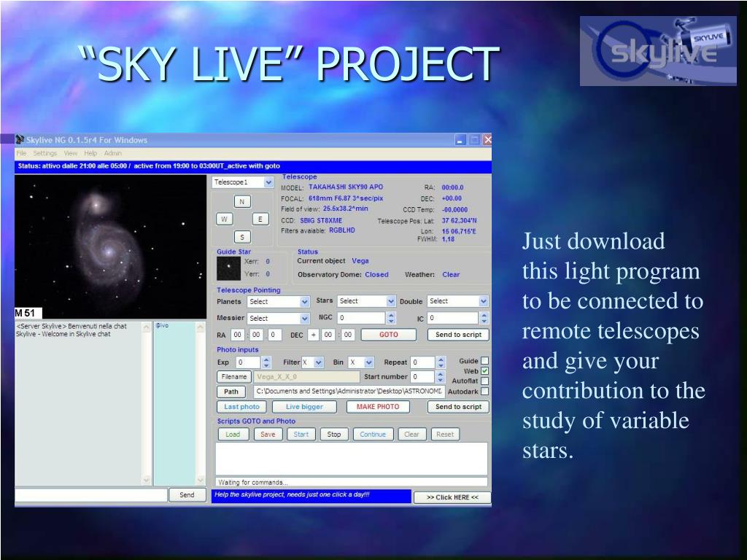The width and height of the screenshot is (747, 560).
Task: Click the RA hours field
Action: click(238, 335)
